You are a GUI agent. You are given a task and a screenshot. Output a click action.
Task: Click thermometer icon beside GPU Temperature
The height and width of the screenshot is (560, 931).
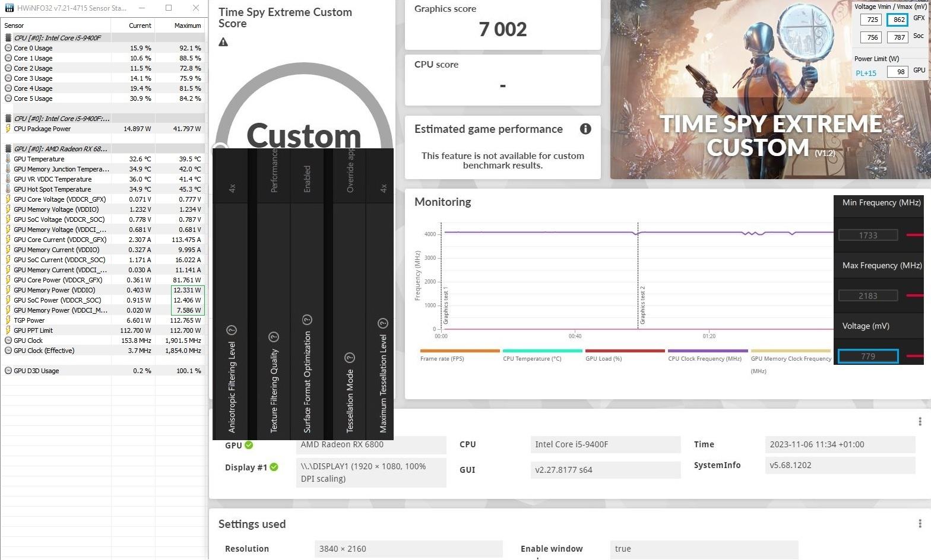8,159
